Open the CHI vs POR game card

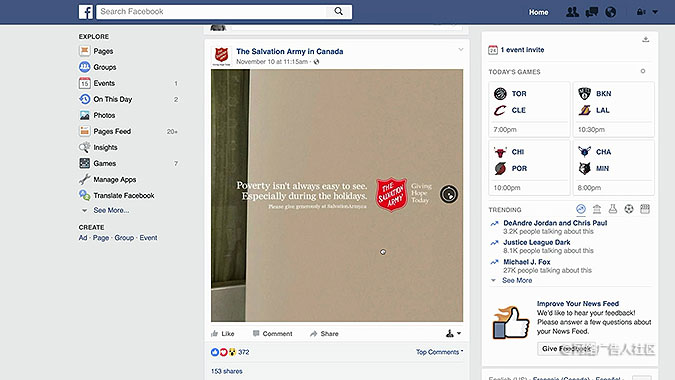[x=529, y=168]
